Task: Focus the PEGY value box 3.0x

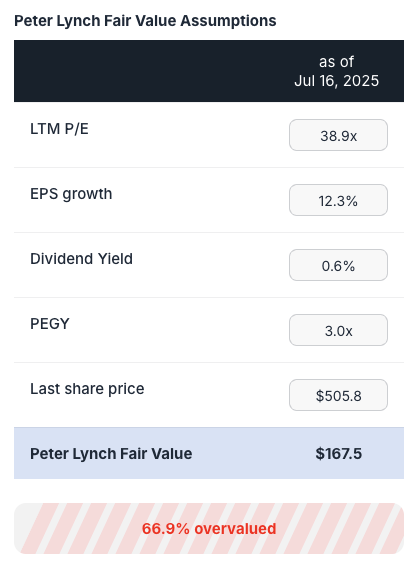Action: [x=338, y=330]
